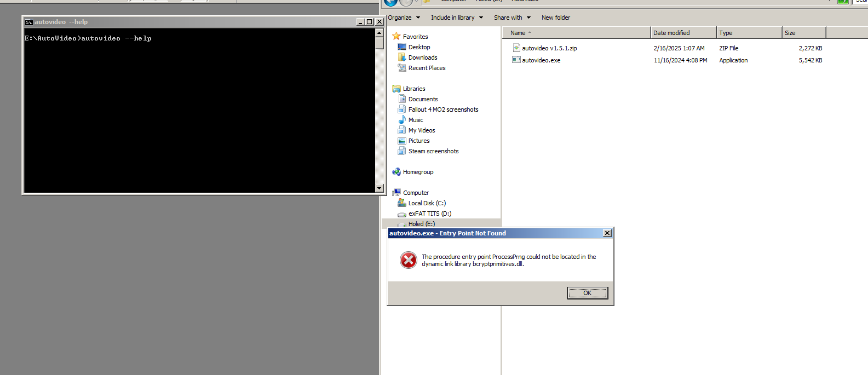Close the Entry Point Not Found dialog
Image resolution: width=868 pixels, height=375 pixels.
(x=607, y=233)
